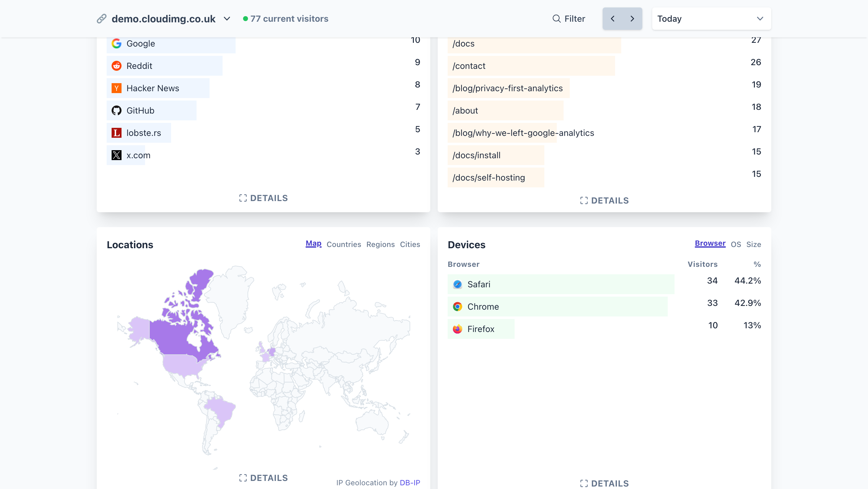Click the x.com logo icon

[116, 155]
